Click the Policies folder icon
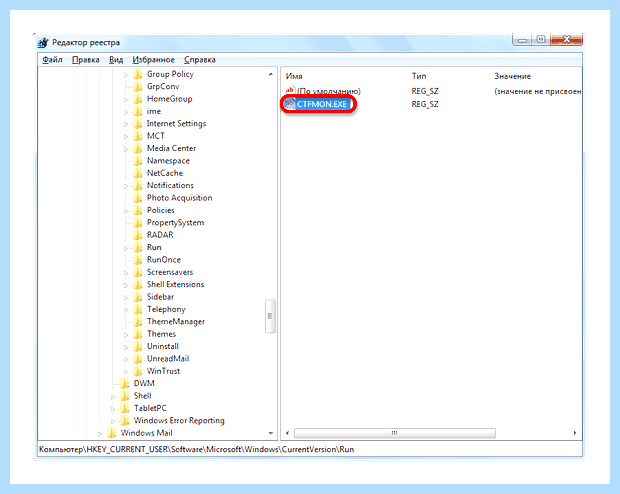620x494 pixels. point(138,210)
